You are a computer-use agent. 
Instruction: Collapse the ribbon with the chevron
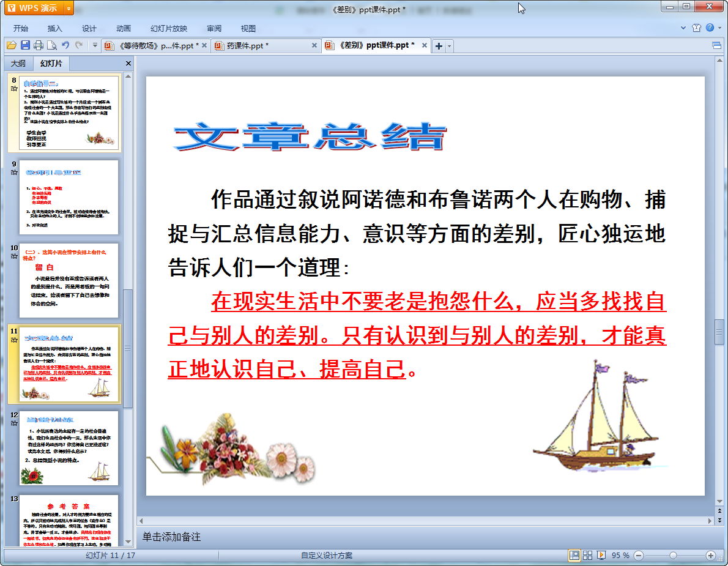click(x=684, y=28)
